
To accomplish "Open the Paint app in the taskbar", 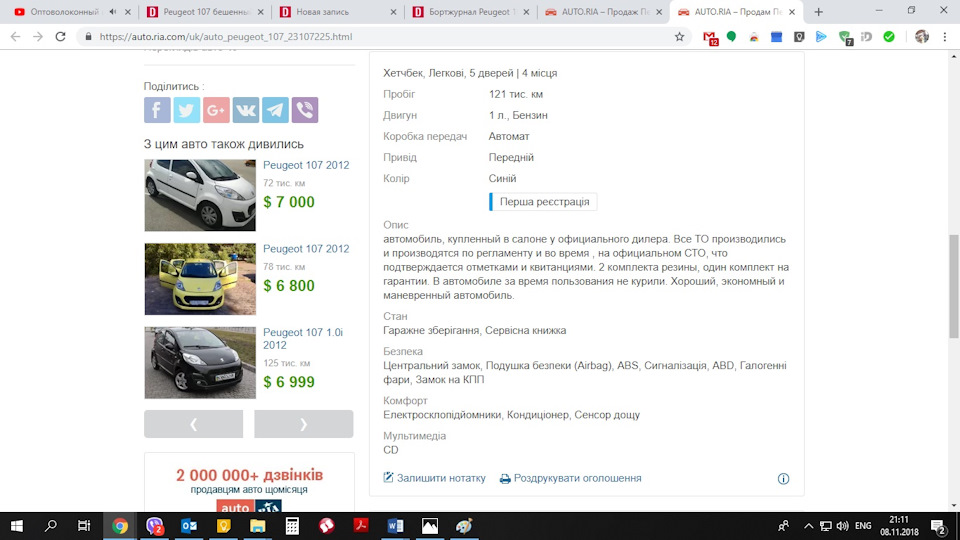I will tap(464, 526).
